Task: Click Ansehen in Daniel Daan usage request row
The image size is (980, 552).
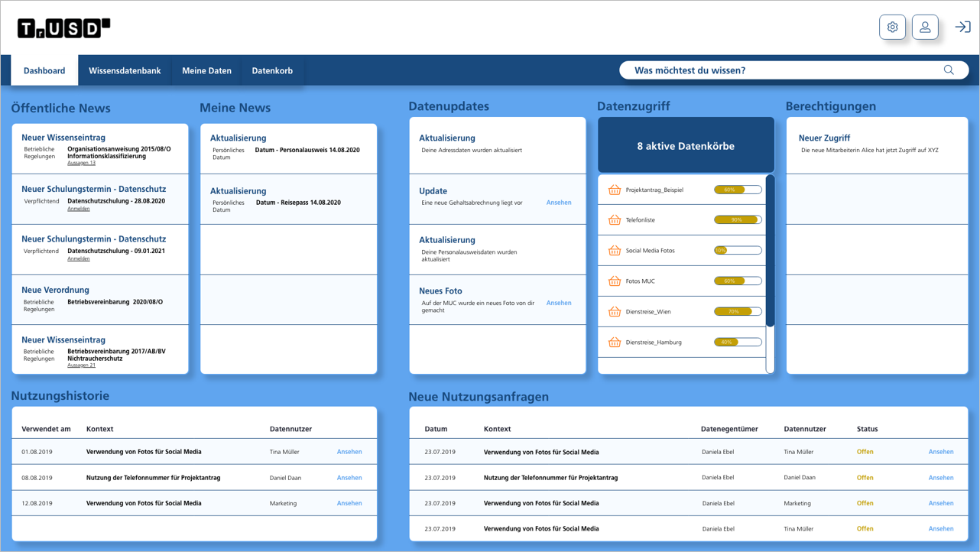Action: [x=941, y=478]
